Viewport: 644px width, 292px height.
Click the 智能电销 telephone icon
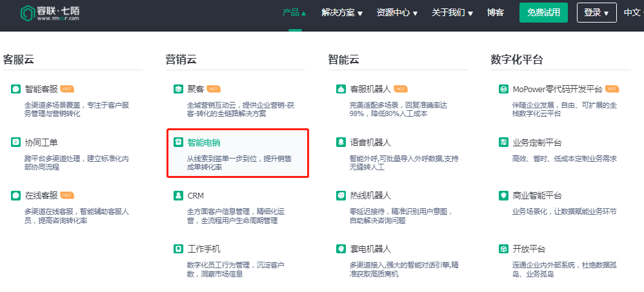point(178,142)
